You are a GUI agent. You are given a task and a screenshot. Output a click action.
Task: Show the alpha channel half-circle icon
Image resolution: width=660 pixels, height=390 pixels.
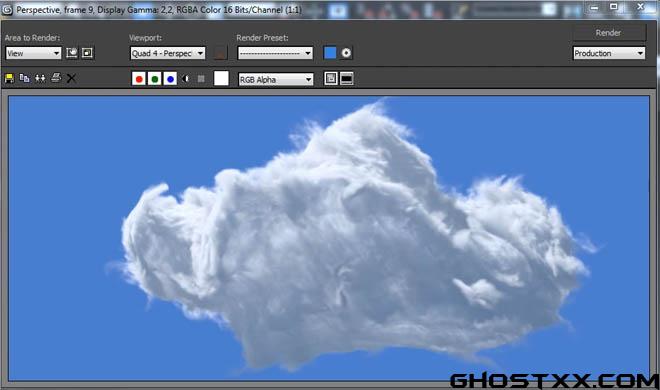click(186, 79)
